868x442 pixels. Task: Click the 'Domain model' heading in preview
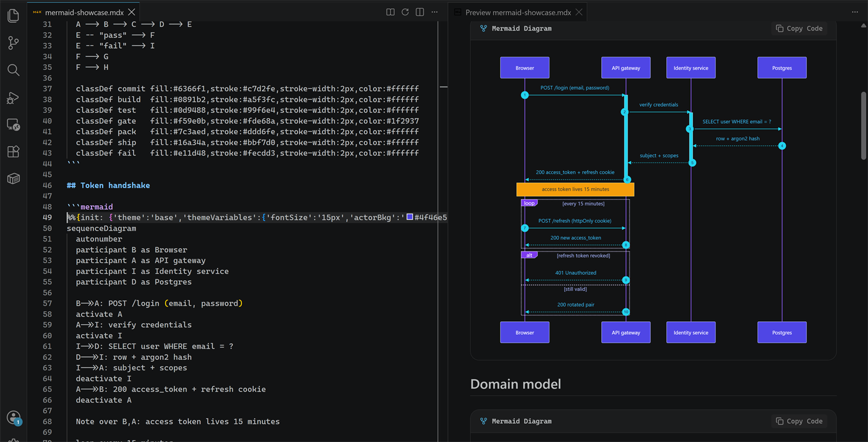(x=516, y=384)
